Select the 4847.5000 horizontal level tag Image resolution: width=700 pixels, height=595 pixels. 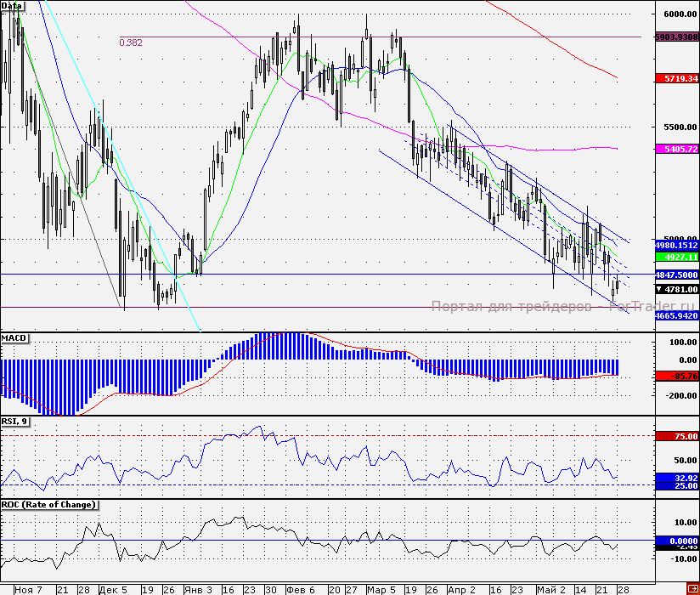(x=676, y=275)
